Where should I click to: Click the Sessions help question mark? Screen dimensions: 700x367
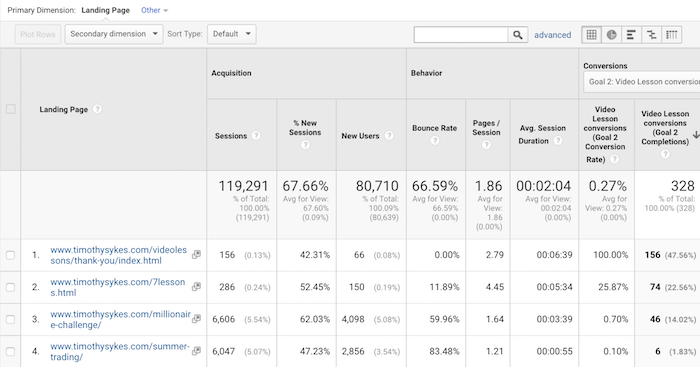[256, 136]
